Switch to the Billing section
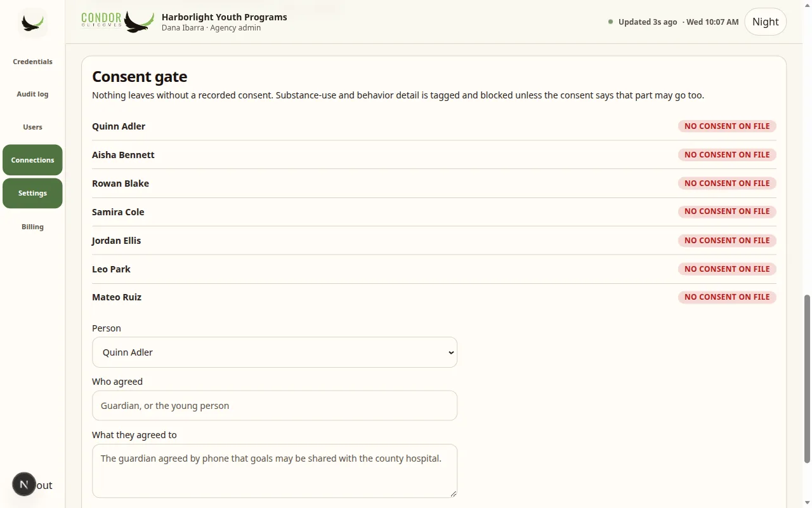The image size is (812, 508). pyautogui.click(x=32, y=227)
